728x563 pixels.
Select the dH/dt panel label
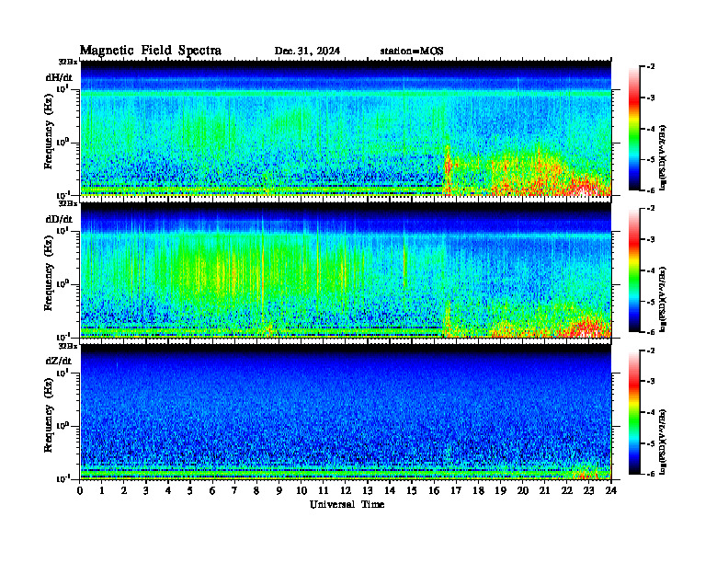click(x=59, y=77)
